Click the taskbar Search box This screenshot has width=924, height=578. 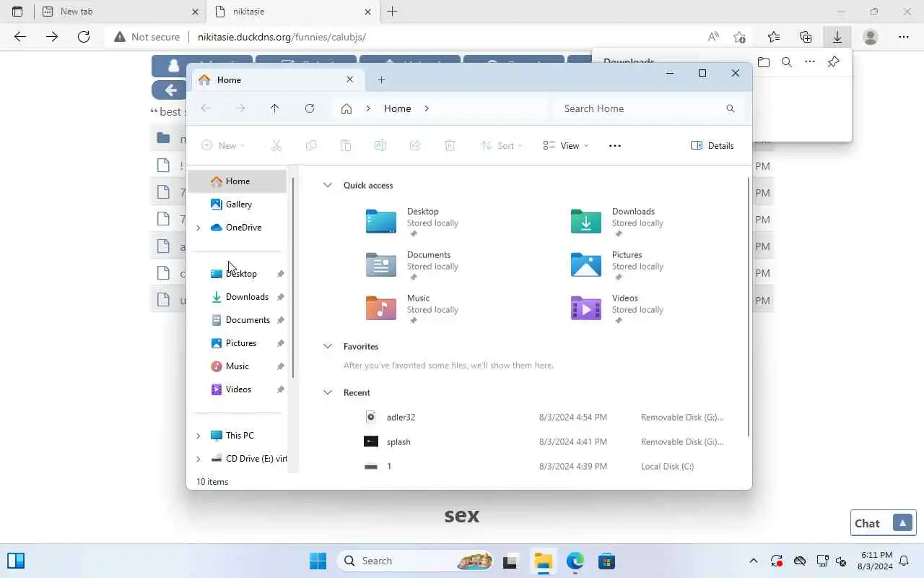pyautogui.click(x=416, y=561)
